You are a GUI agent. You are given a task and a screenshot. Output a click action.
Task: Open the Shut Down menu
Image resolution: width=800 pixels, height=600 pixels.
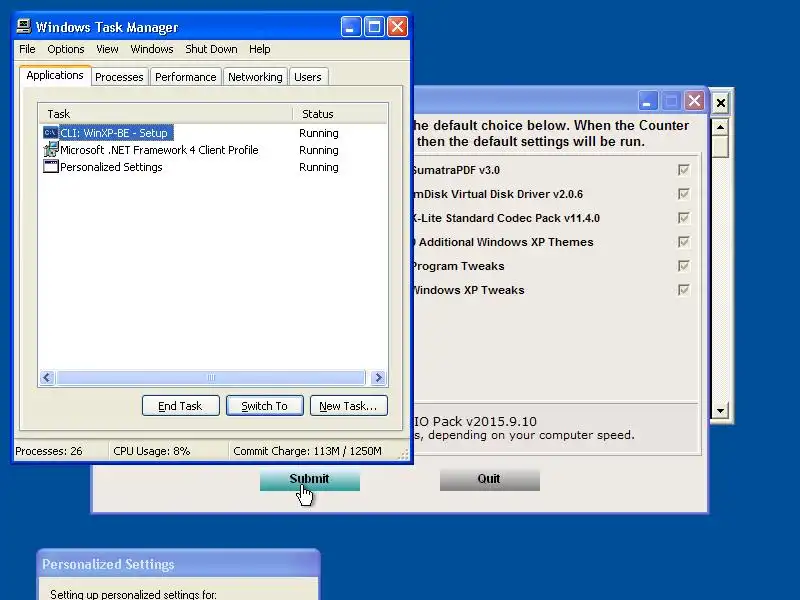click(x=211, y=49)
